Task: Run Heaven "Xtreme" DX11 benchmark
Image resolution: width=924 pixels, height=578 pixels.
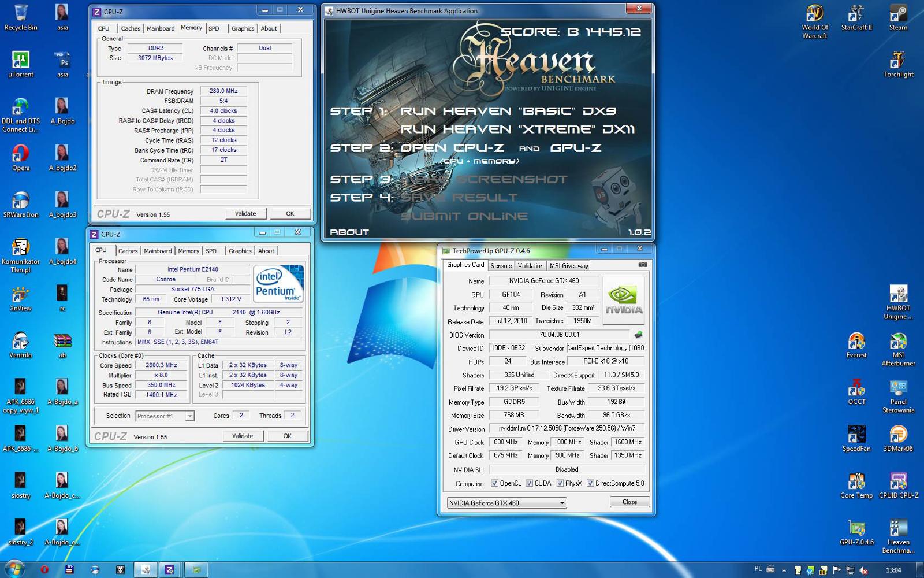Action: click(517, 129)
